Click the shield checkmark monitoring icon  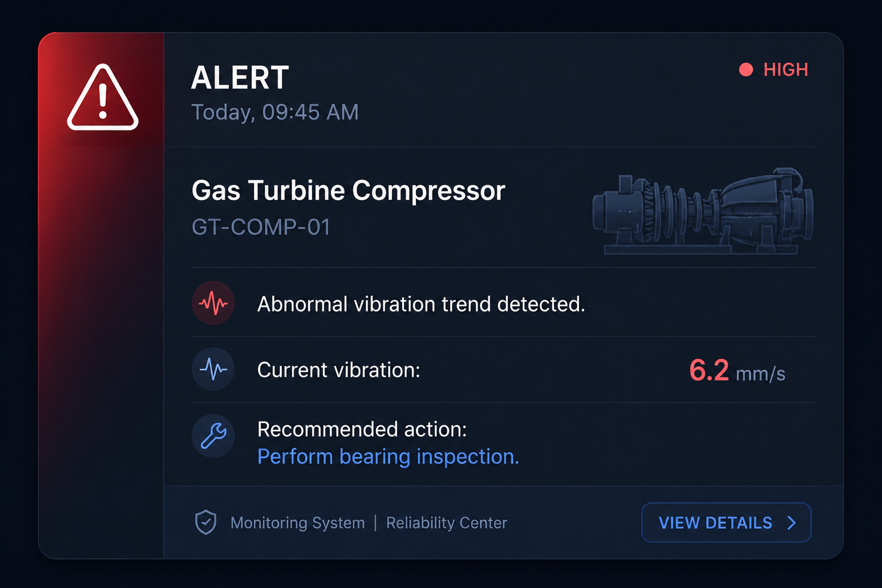tap(206, 522)
